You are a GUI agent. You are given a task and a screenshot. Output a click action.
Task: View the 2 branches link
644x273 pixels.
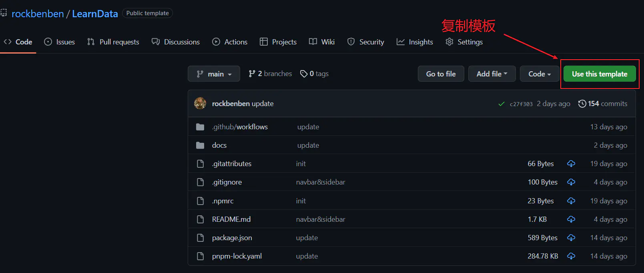[270, 74]
